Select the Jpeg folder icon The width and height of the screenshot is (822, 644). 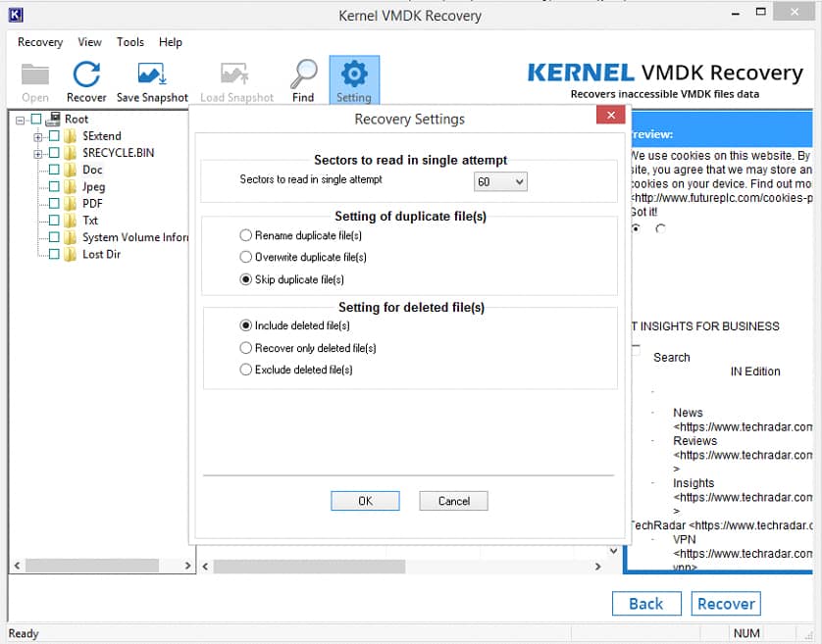pyautogui.click(x=71, y=186)
